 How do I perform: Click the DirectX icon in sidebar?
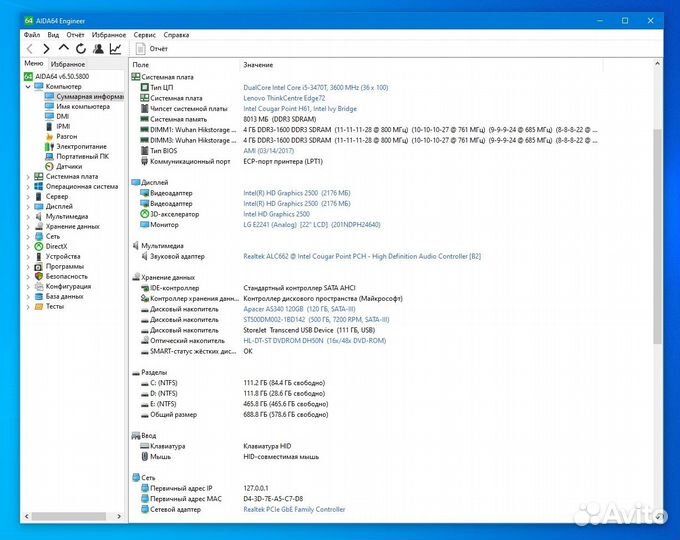tap(39, 246)
